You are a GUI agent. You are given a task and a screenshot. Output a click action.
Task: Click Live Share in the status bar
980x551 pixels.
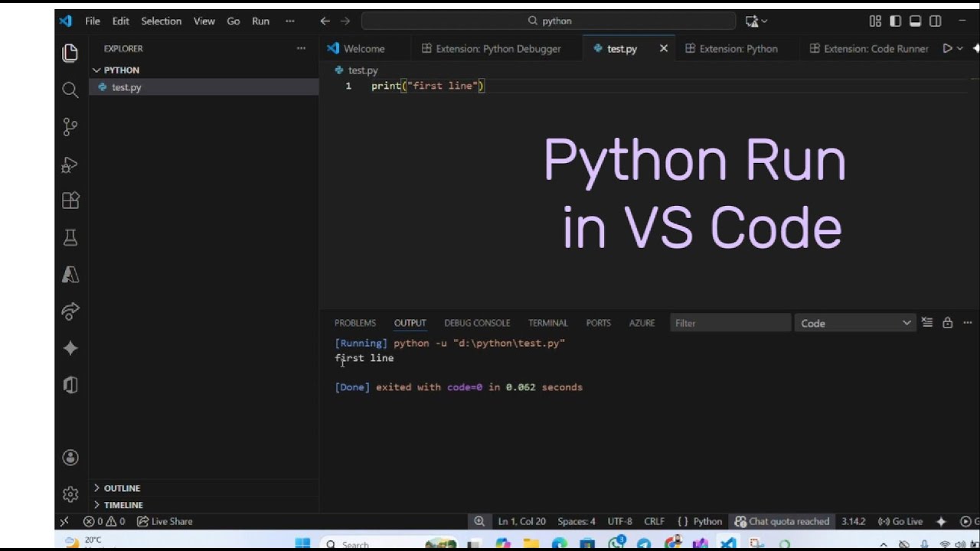(x=165, y=521)
